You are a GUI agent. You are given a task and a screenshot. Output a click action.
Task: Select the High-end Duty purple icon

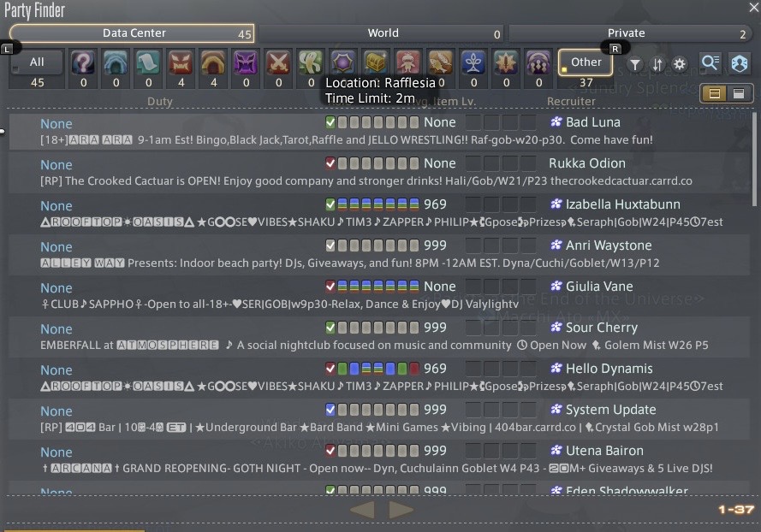[246, 63]
